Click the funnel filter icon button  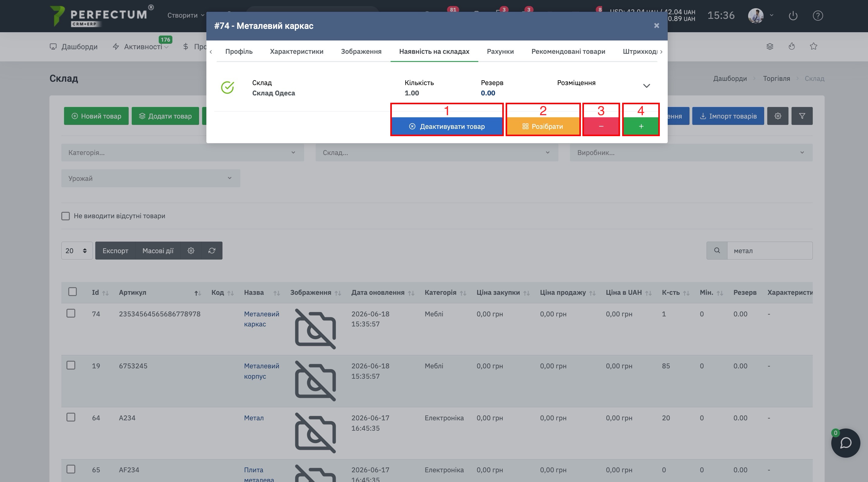[x=802, y=116]
